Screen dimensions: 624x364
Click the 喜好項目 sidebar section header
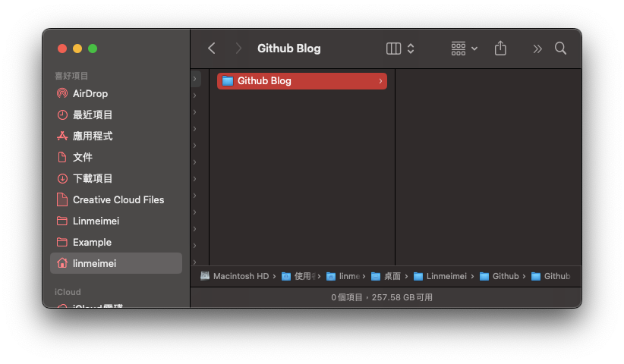point(71,76)
